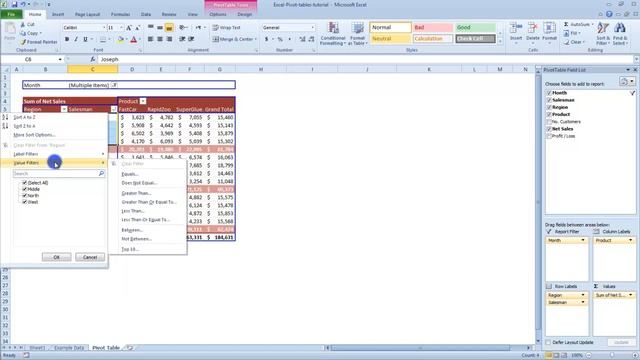Click the Percent Style icon
The image size is (640, 360).
click(x=280, y=39)
